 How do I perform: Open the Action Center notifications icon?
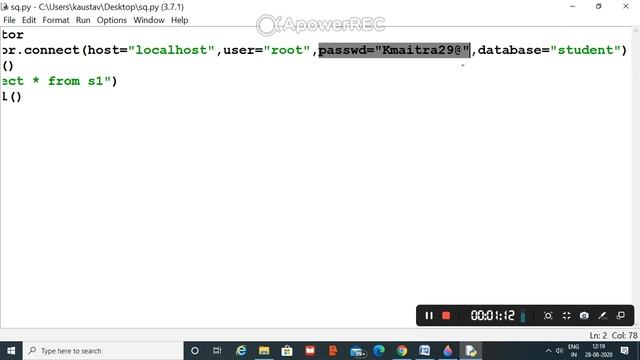click(624, 351)
